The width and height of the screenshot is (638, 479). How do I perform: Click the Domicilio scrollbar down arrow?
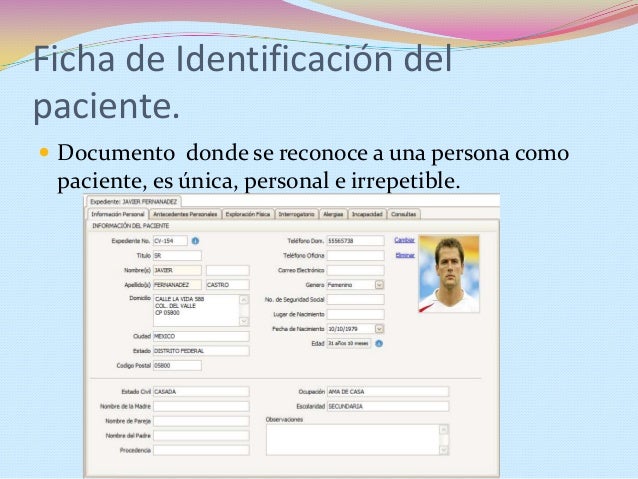pyautogui.click(x=244, y=322)
